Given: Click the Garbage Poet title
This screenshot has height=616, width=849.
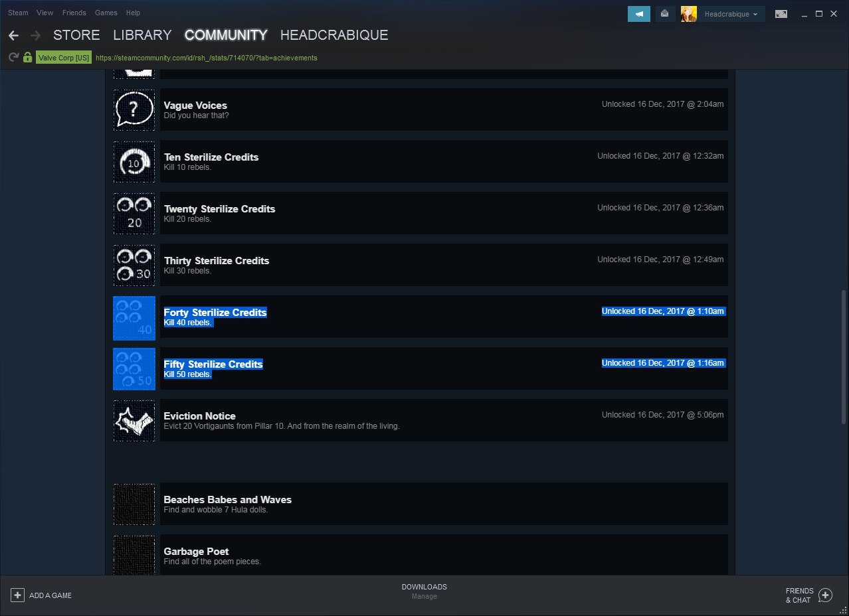Looking at the screenshot, I should [196, 551].
